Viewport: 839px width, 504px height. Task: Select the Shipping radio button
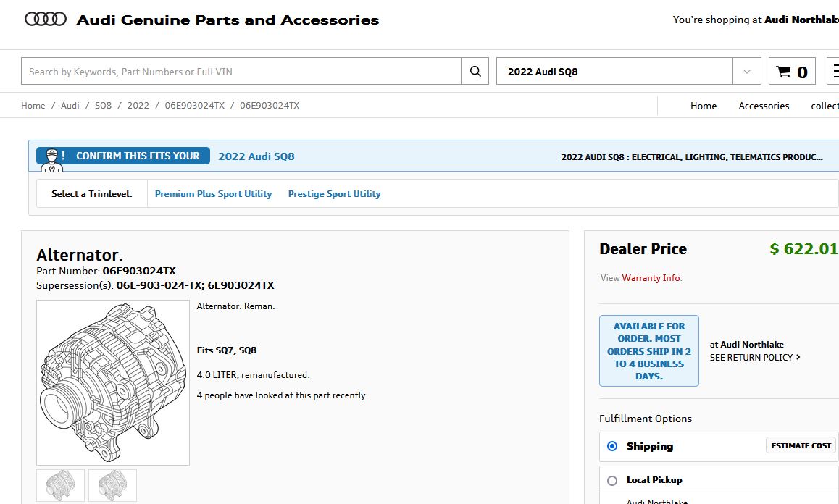tap(612, 446)
